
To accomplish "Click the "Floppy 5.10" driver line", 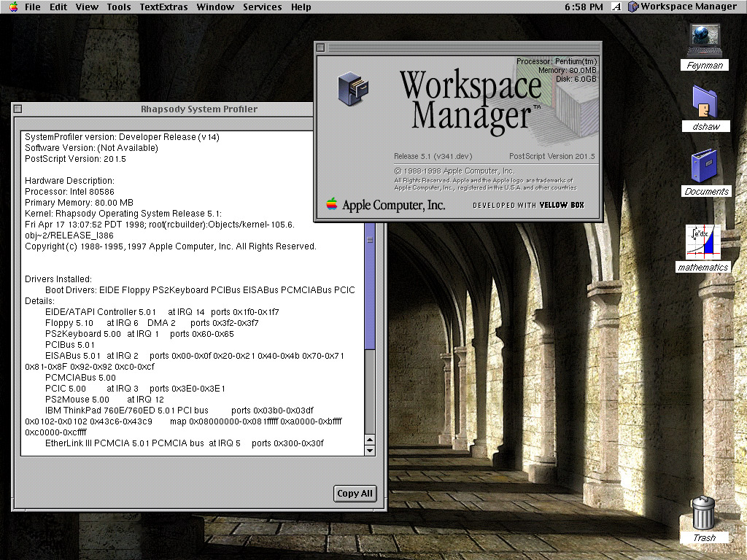I will pyautogui.click(x=152, y=323).
